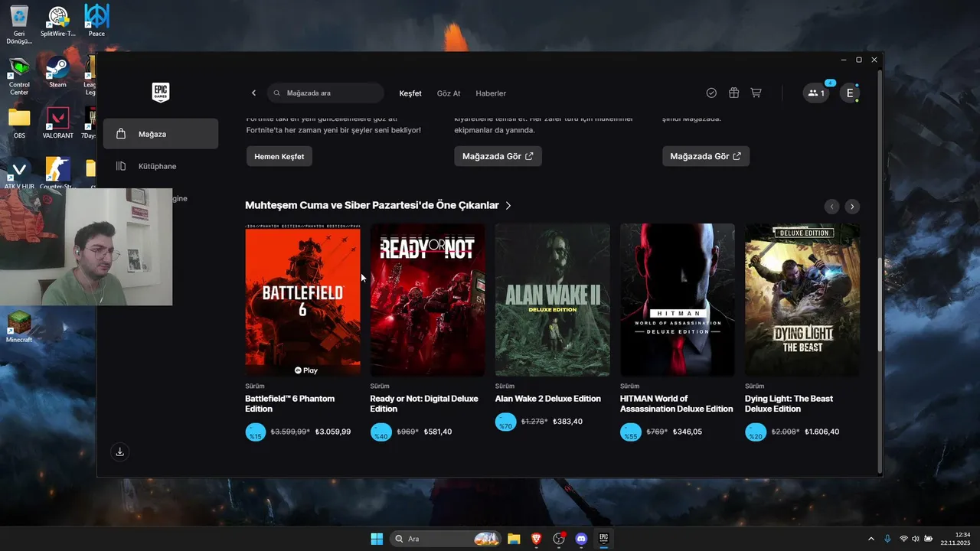Select the Recycle Bin desktop icon

tap(19, 24)
